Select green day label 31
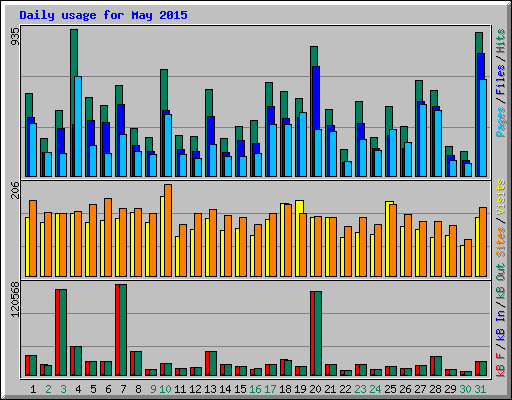The width and height of the screenshot is (512, 400). [480, 389]
